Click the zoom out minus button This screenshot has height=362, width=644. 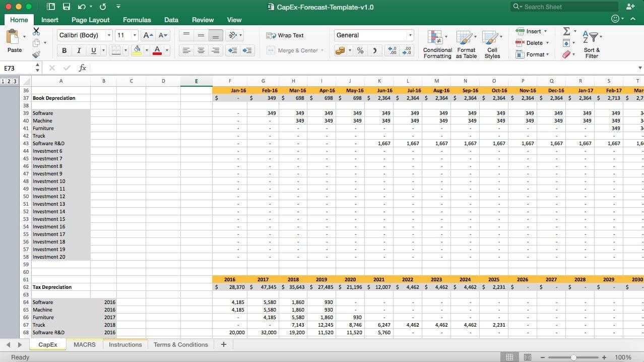point(544,357)
